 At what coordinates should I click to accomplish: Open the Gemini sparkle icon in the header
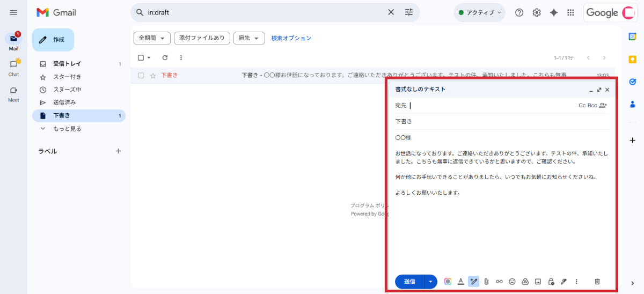pyautogui.click(x=554, y=12)
